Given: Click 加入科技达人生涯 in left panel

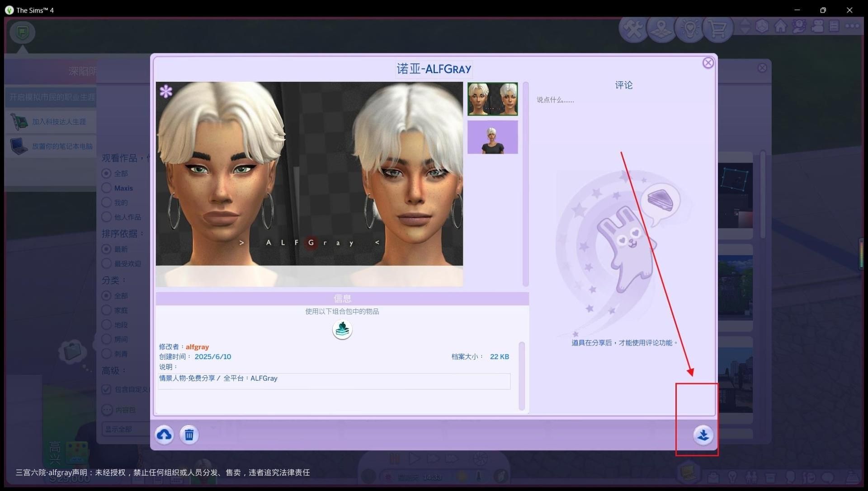Looking at the screenshot, I should tap(52, 122).
